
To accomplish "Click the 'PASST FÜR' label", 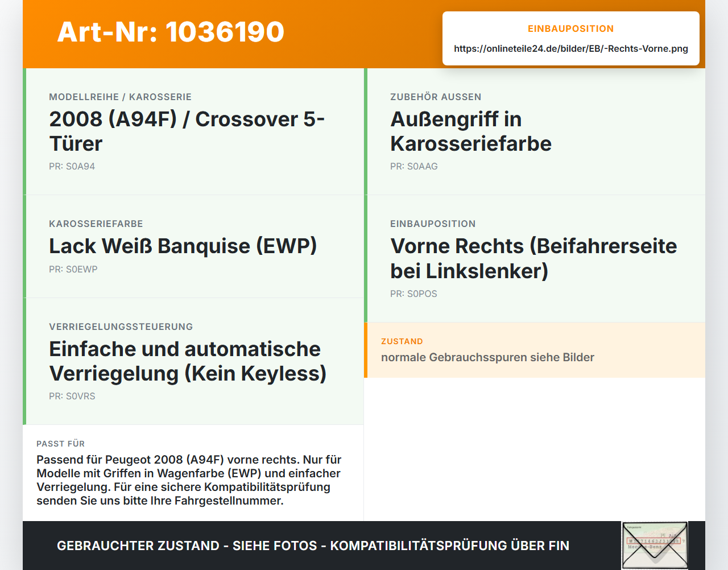I will point(60,444).
